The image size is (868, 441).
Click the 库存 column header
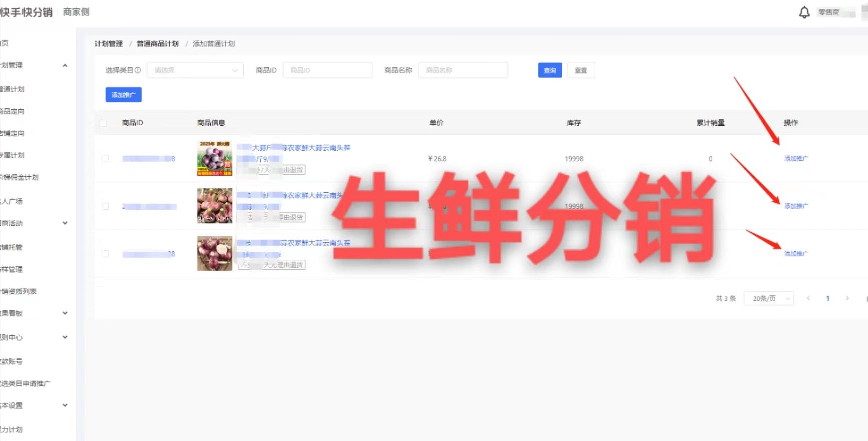tap(574, 123)
